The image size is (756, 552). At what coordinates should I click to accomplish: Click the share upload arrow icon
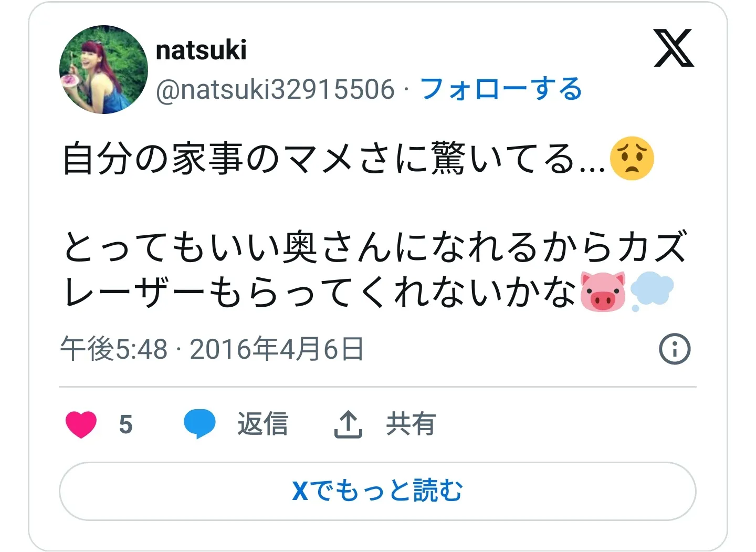coord(348,424)
